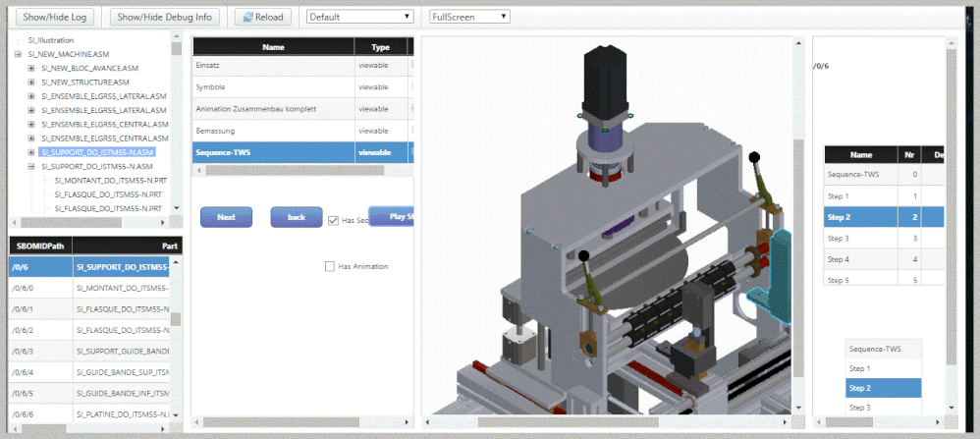Click the Part column header
The width and height of the screenshot is (980, 439).
pyautogui.click(x=128, y=246)
